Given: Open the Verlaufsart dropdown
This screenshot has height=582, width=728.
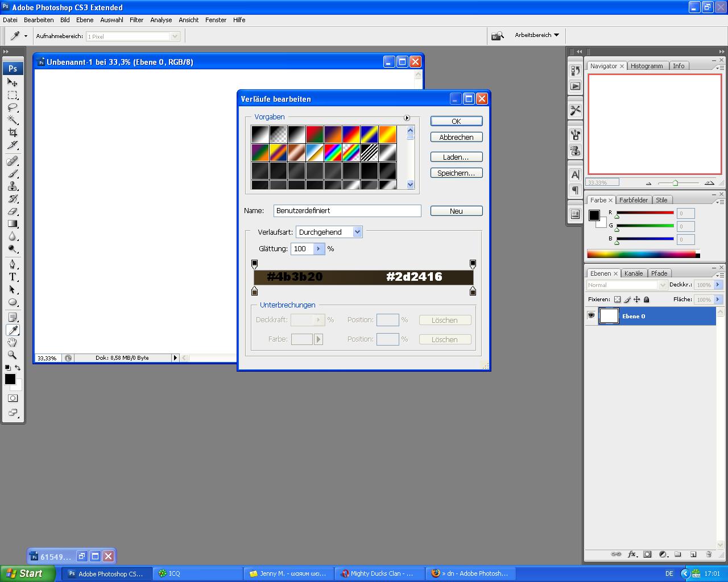Looking at the screenshot, I should 357,232.
